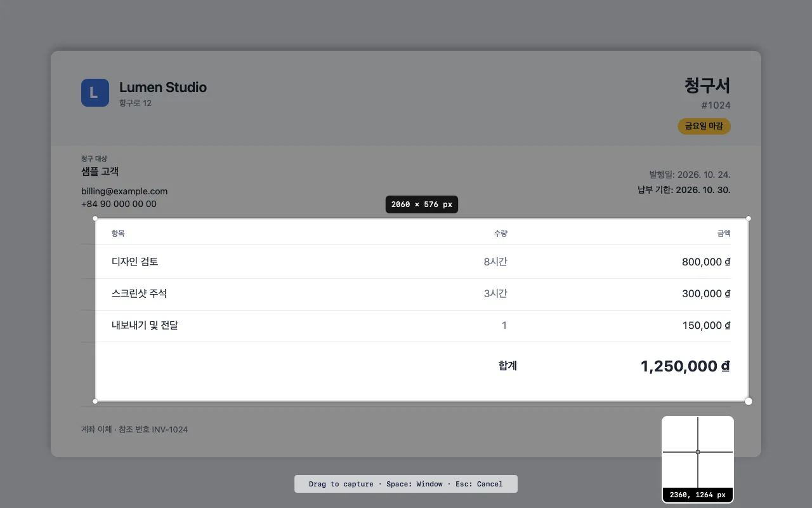Click the +84 90 000 00 00 phone number

click(x=119, y=204)
